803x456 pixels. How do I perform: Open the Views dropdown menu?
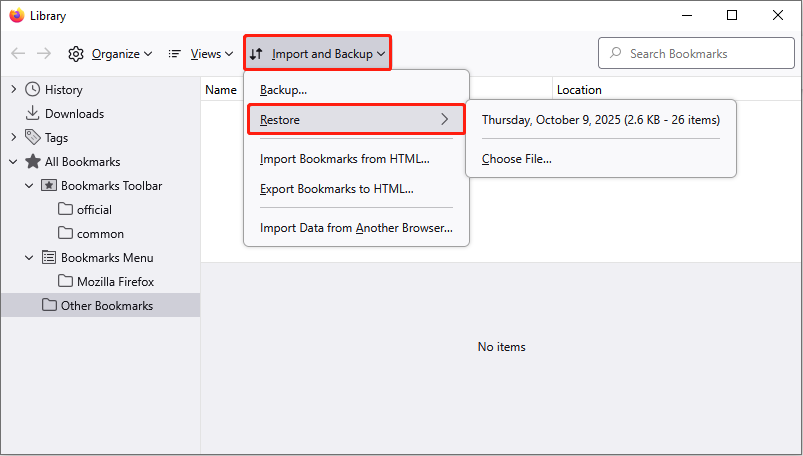click(200, 53)
